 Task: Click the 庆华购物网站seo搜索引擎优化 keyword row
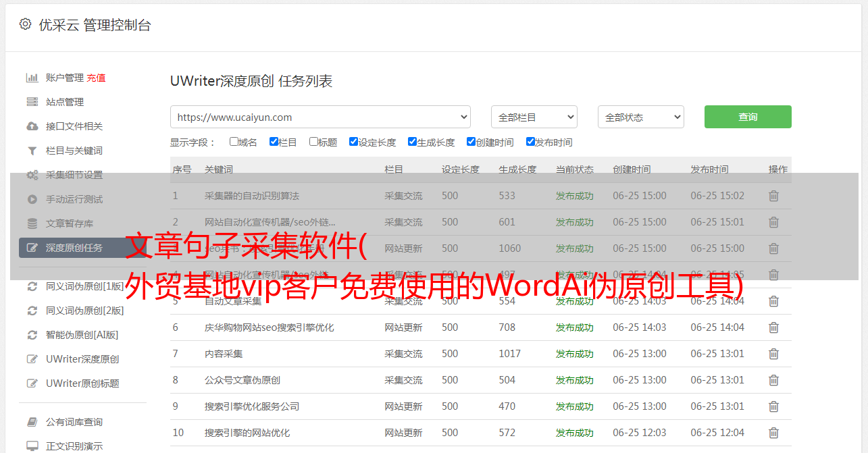pyautogui.click(x=269, y=327)
